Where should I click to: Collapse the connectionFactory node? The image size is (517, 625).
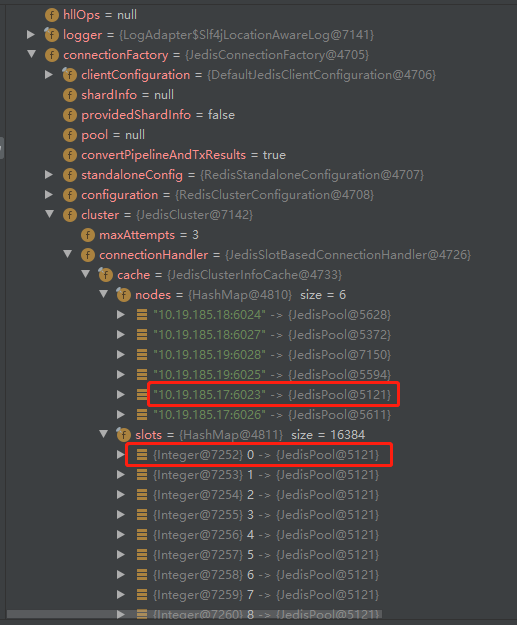(x=31, y=54)
